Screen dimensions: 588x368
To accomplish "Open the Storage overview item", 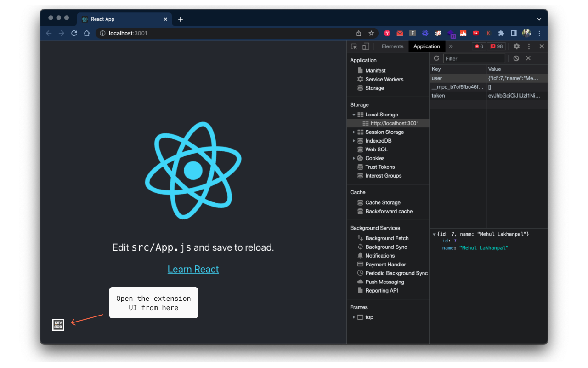I will 370,88.
